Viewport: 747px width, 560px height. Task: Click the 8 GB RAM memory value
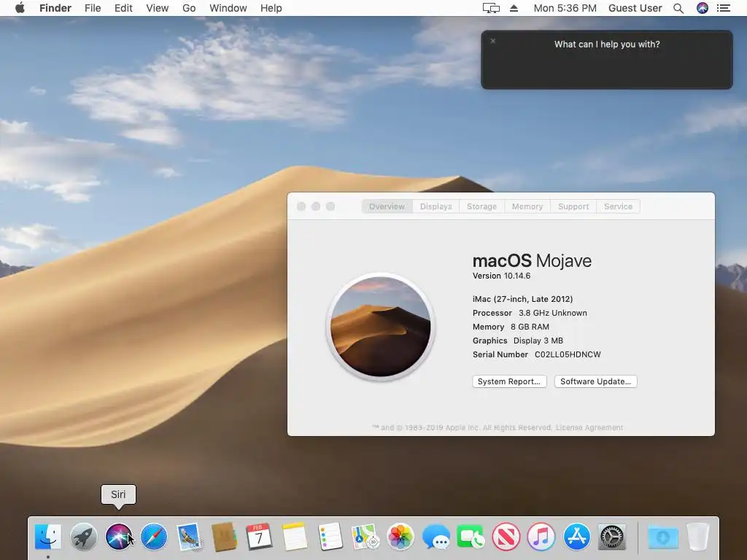tap(530, 327)
